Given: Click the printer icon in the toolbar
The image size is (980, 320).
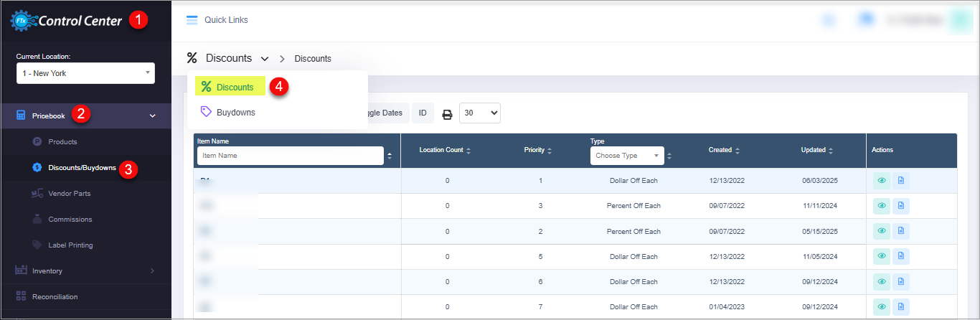Looking at the screenshot, I should pos(447,113).
